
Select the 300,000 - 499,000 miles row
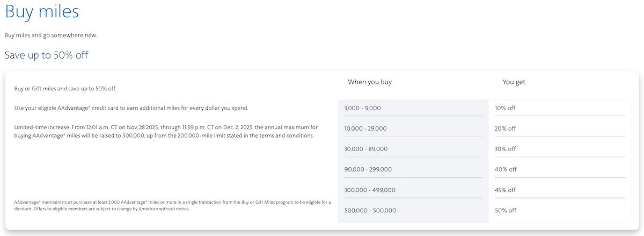tap(370, 190)
